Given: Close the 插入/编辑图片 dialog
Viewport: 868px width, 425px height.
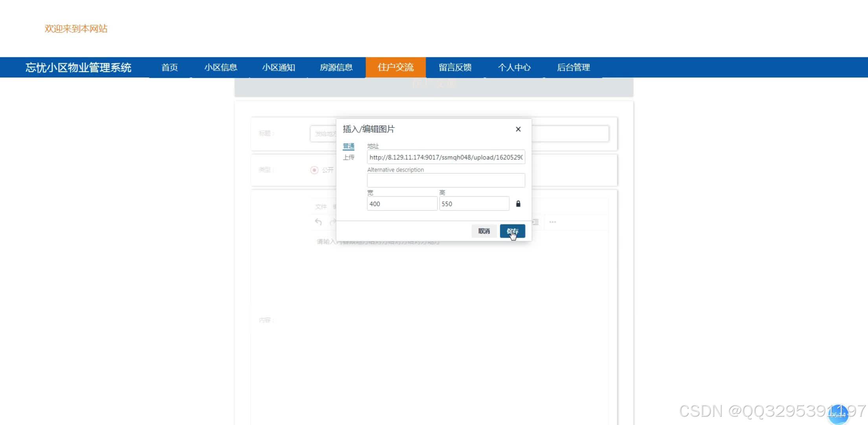Looking at the screenshot, I should tap(518, 129).
